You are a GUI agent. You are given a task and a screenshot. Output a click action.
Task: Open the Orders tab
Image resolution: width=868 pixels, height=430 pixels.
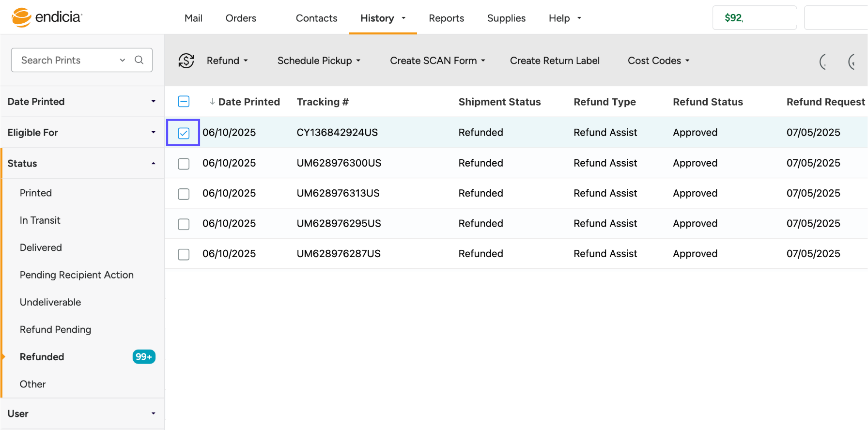click(241, 18)
